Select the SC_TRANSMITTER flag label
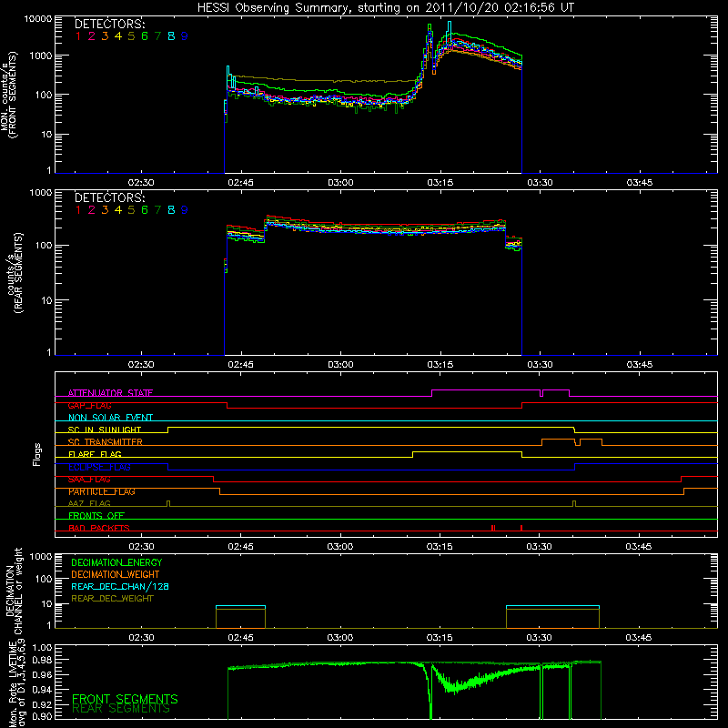This screenshot has height=728, width=728. tap(106, 441)
